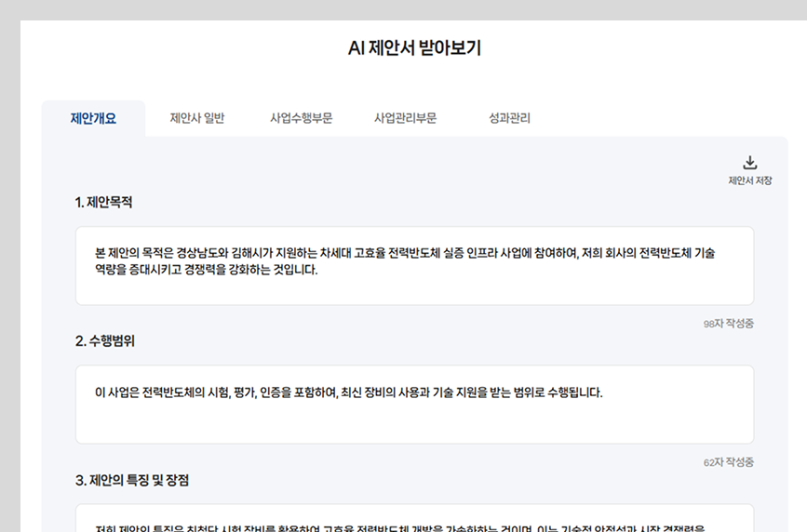Screen dimensions: 807x532
Task: Switch to the 제안개요 tab
Action: pos(93,118)
